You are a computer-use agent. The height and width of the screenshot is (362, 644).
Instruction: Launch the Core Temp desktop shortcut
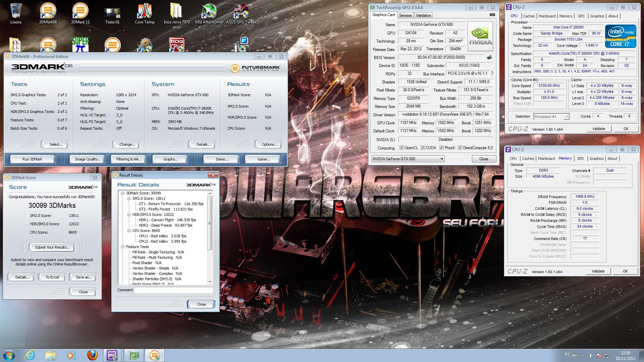(x=145, y=13)
